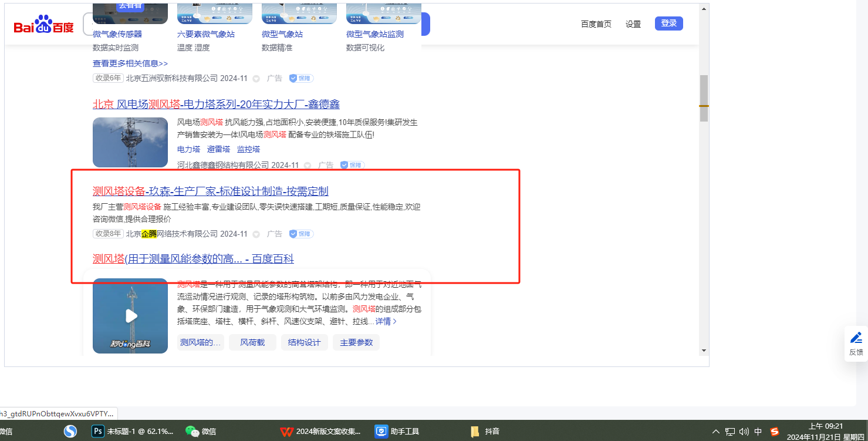Click the page scrollbar up arrow
The width and height of the screenshot is (868, 441).
click(x=704, y=9)
